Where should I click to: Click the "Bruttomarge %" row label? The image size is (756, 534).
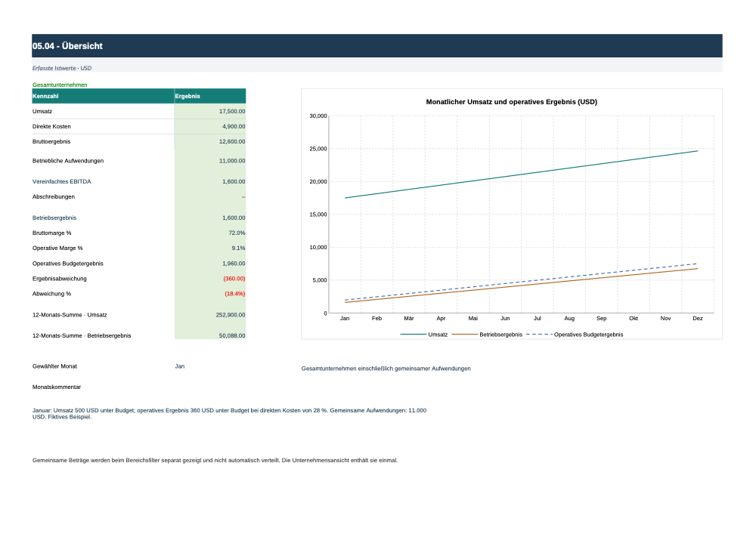tap(51, 233)
